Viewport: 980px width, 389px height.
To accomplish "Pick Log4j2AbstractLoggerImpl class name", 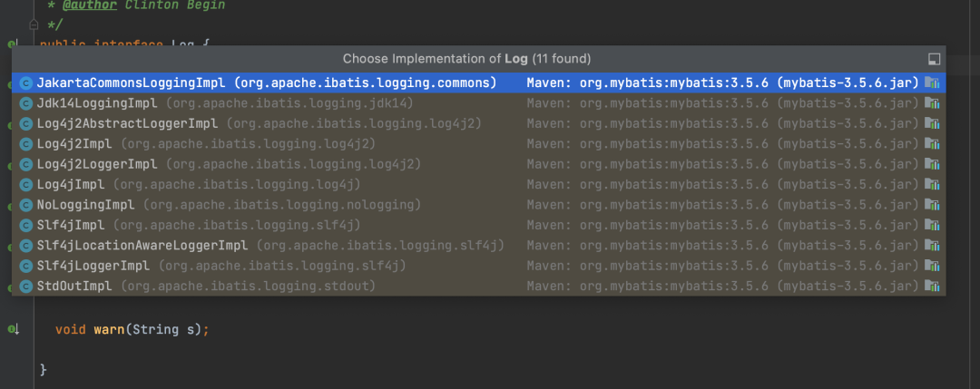I will [x=128, y=123].
